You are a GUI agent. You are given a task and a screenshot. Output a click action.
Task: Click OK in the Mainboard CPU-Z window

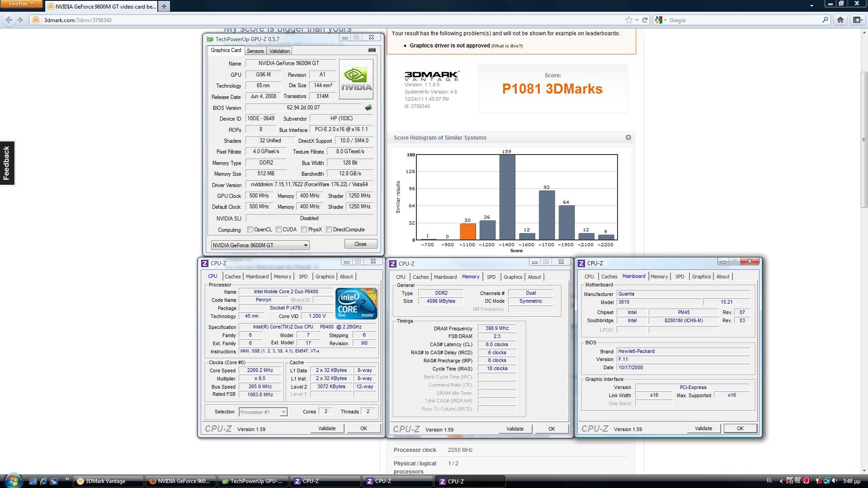pos(740,428)
